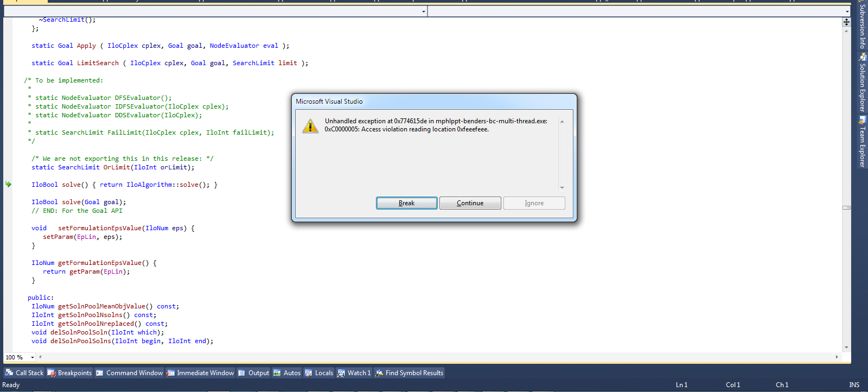Image resolution: width=868 pixels, height=392 pixels.
Task: Open the 100 % zoom level dropdown
Action: (33, 357)
